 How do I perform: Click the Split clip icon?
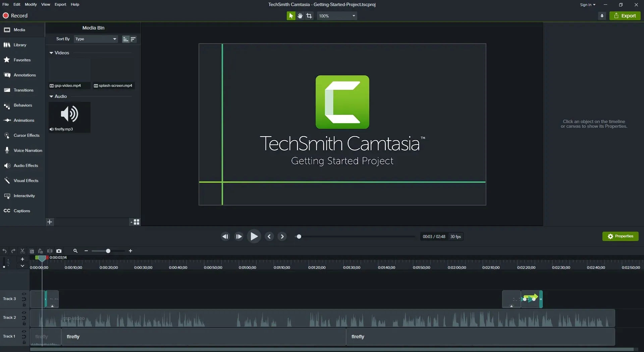tap(50, 251)
